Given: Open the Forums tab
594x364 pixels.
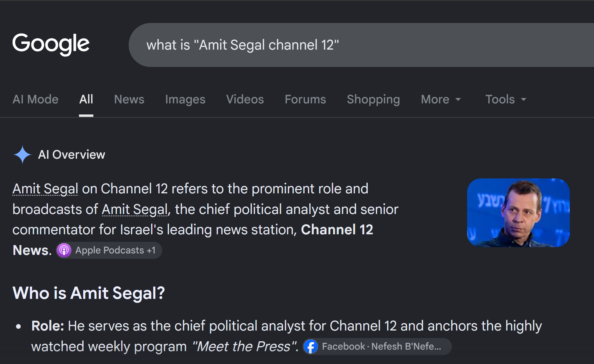Looking at the screenshot, I should click(x=305, y=99).
